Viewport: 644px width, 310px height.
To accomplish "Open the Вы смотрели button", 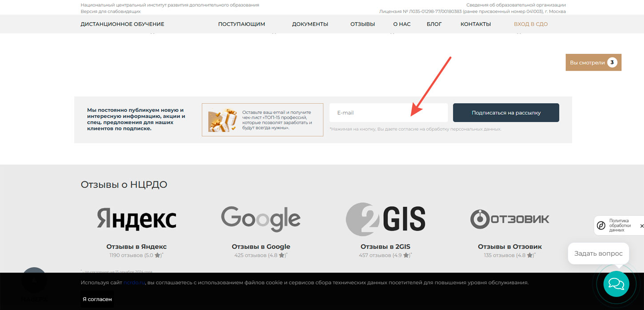I will pyautogui.click(x=593, y=62).
